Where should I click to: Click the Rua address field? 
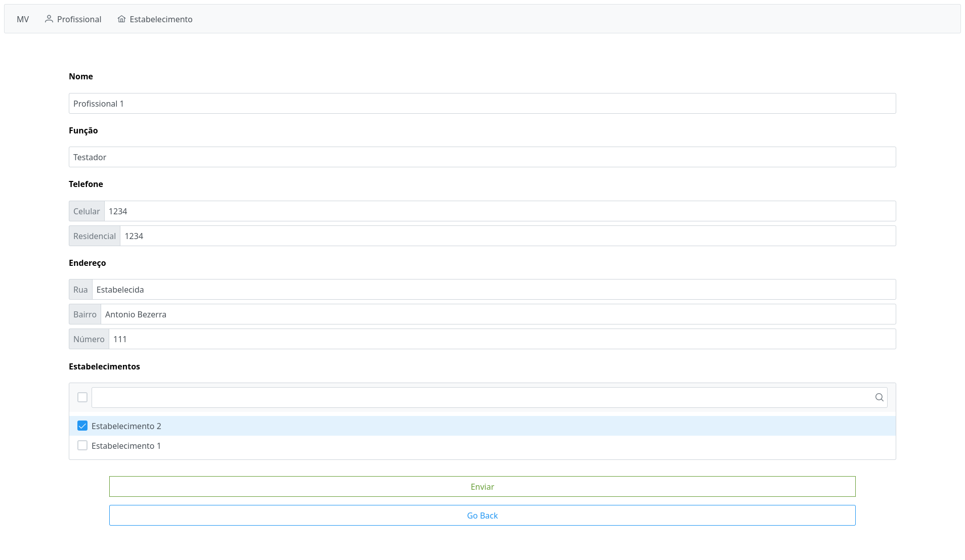point(494,289)
